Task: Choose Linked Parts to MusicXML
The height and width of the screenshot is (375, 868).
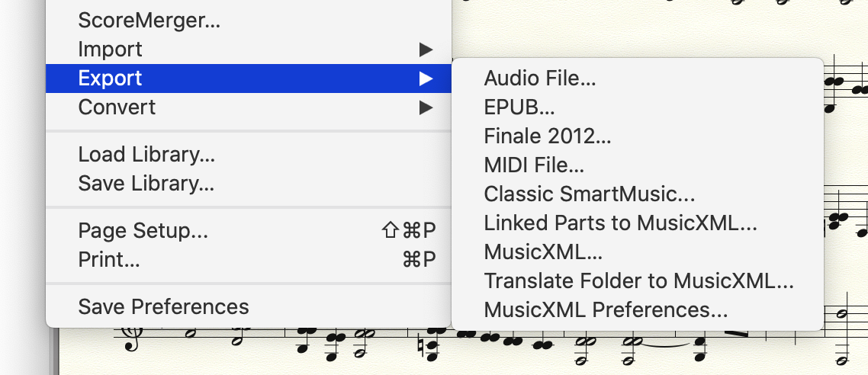Action: click(620, 223)
